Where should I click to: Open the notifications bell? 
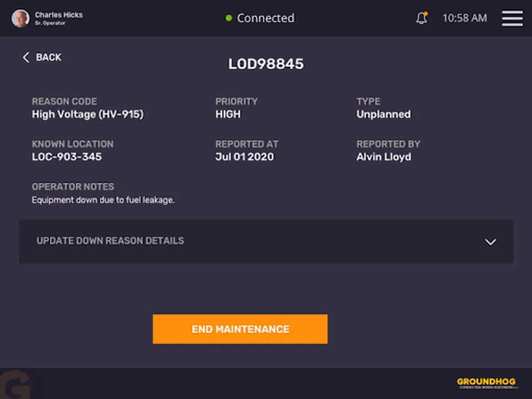tap(422, 18)
